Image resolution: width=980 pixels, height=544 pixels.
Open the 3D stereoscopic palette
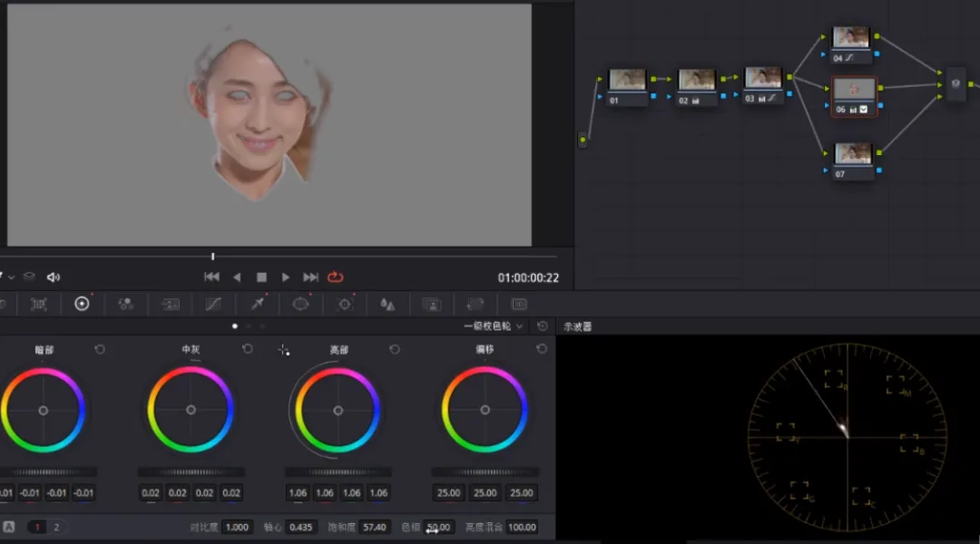pos(519,304)
